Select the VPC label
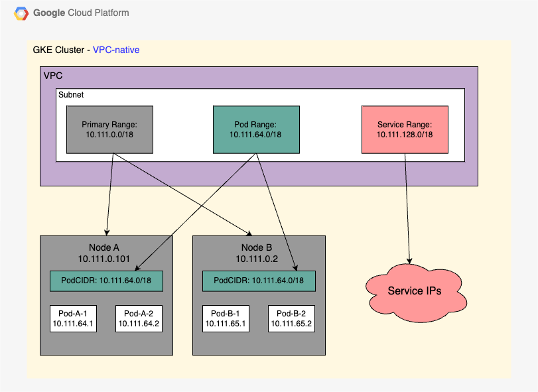Screen dimensions: 538x392 coord(53,76)
